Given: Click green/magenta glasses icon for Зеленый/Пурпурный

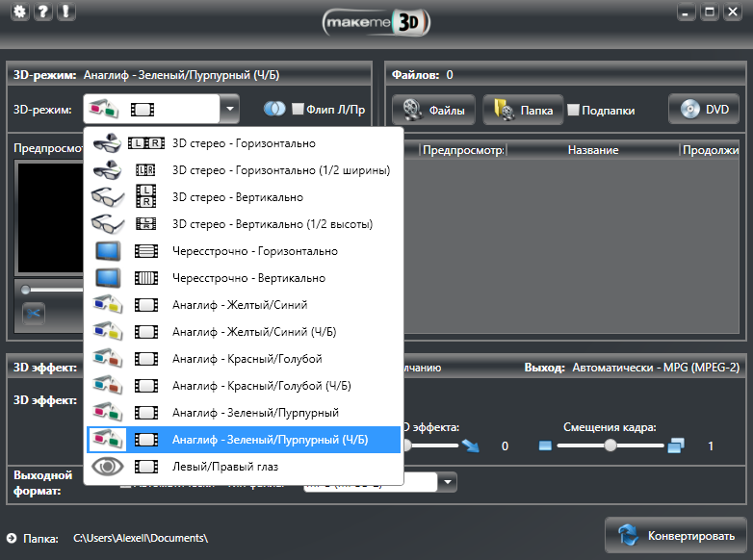Looking at the screenshot, I should (108, 412).
